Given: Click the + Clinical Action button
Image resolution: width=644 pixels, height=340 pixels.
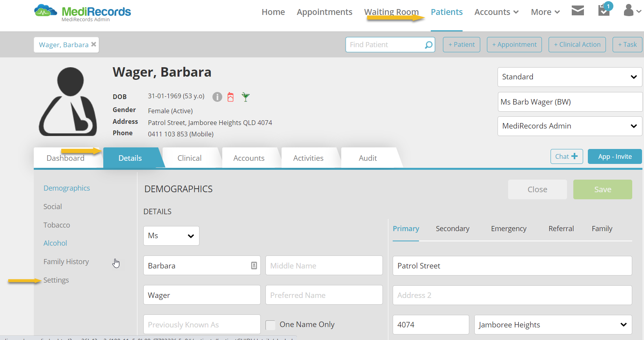Looking at the screenshot, I should (x=577, y=44).
